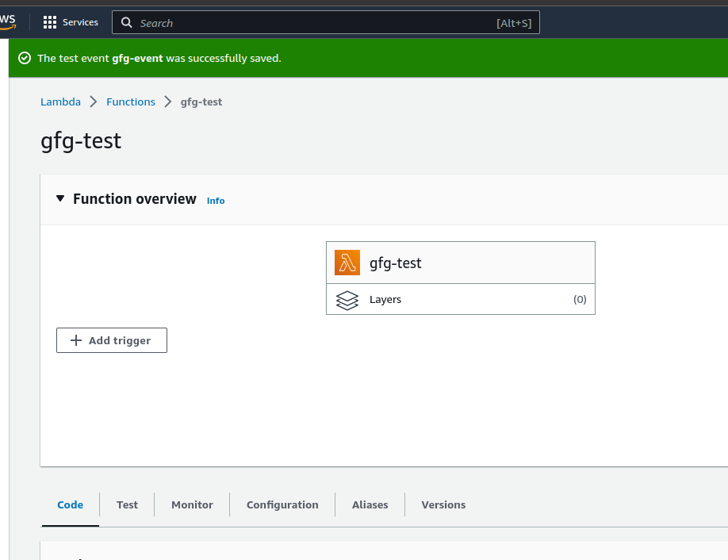728x560 pixels.
Task: Open the Test tab
Action: pos(127,504)
